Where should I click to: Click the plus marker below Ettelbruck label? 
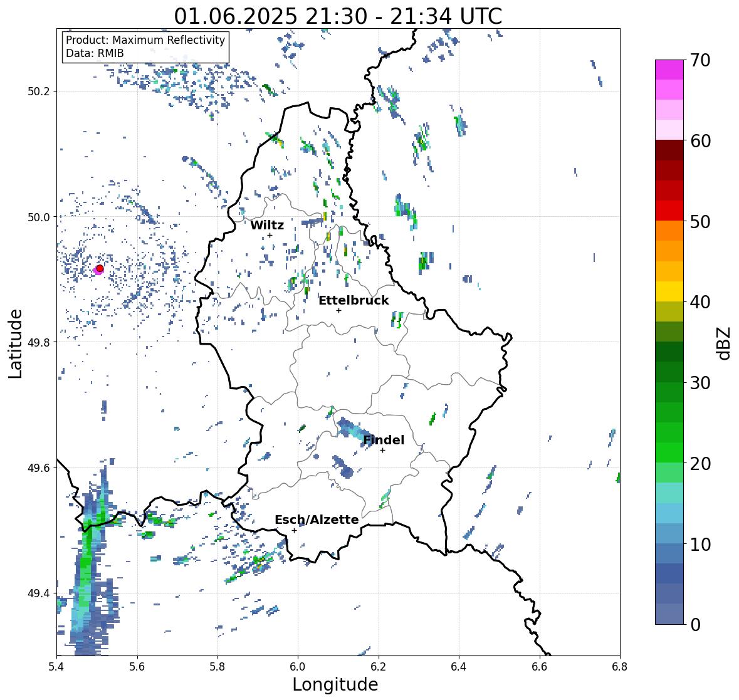(338, 310)
